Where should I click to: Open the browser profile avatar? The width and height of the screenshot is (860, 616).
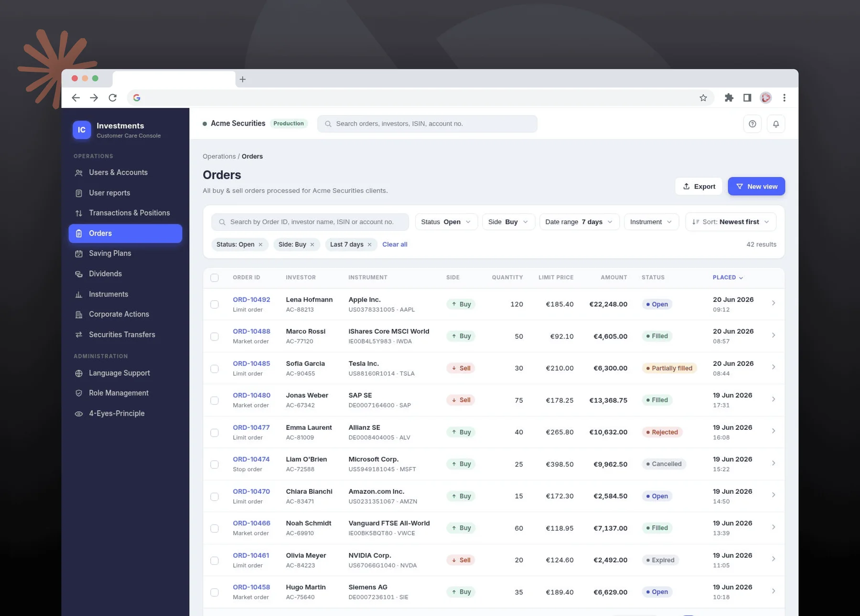tap(766, 98)
